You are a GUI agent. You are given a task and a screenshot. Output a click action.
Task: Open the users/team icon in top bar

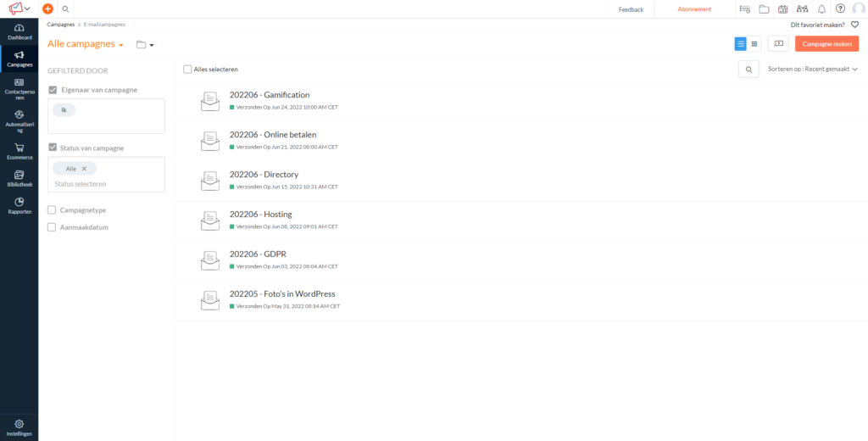tap(802, 8)
